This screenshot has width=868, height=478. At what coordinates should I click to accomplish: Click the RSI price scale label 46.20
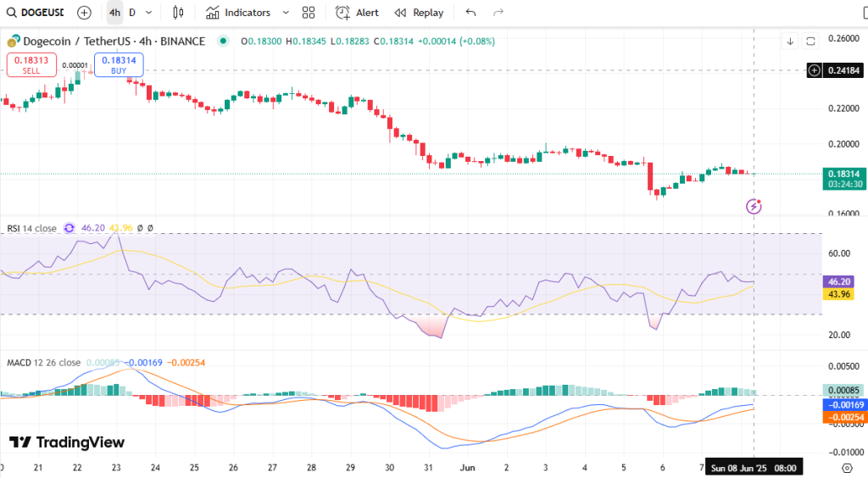pyautogui.click(x=838, y=281)
